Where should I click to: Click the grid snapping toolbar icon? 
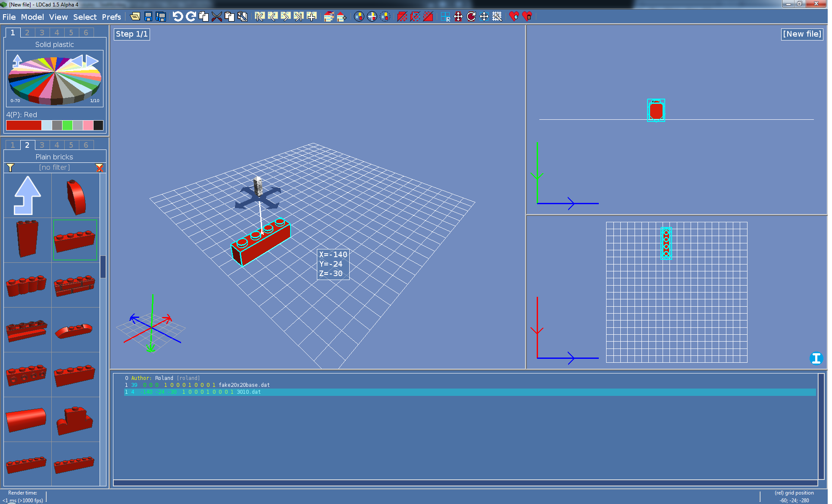pos(497,17)
